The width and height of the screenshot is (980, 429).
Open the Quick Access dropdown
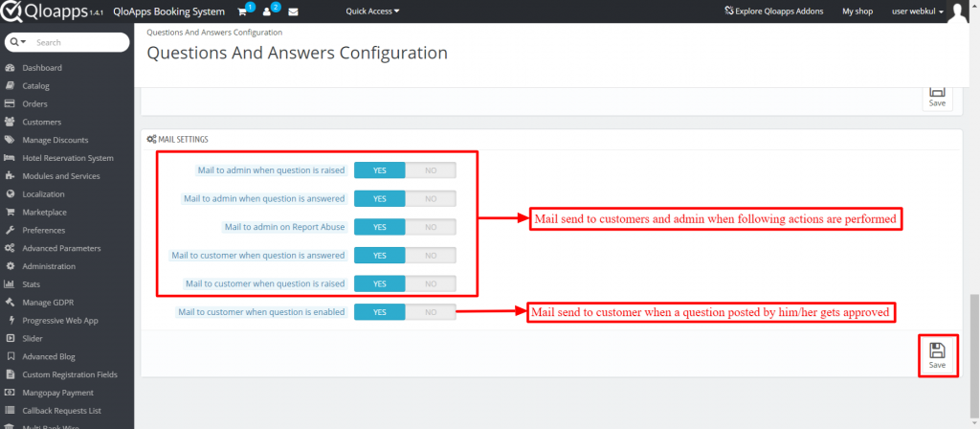(372, 11)
